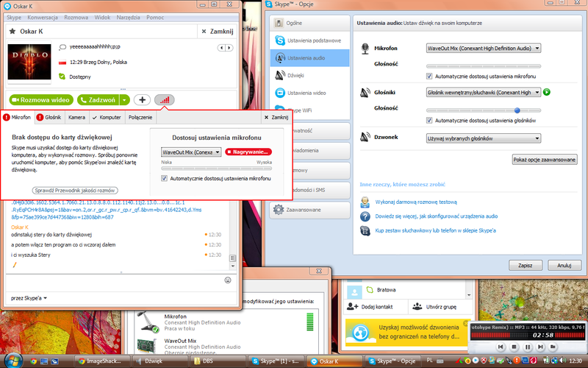
Task: Select Ustawienia wideo in options sidebar
Action: pos(309,93)
